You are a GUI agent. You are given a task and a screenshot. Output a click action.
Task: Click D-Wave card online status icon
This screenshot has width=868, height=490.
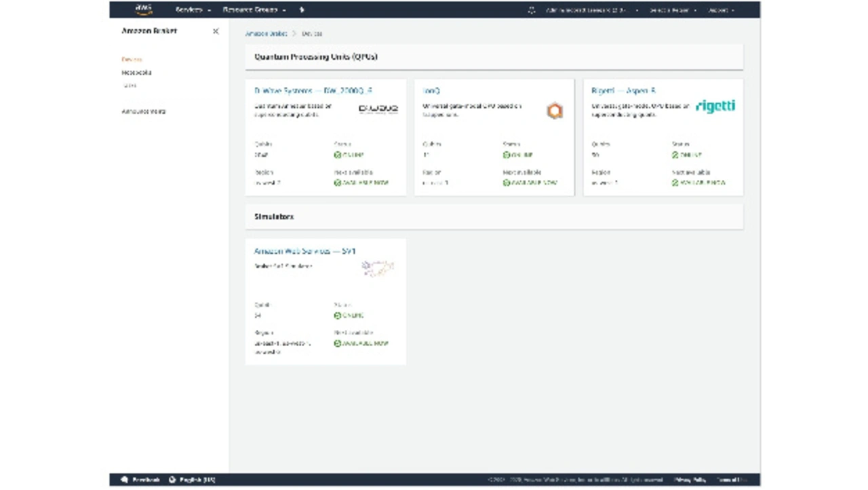point(337,155)
